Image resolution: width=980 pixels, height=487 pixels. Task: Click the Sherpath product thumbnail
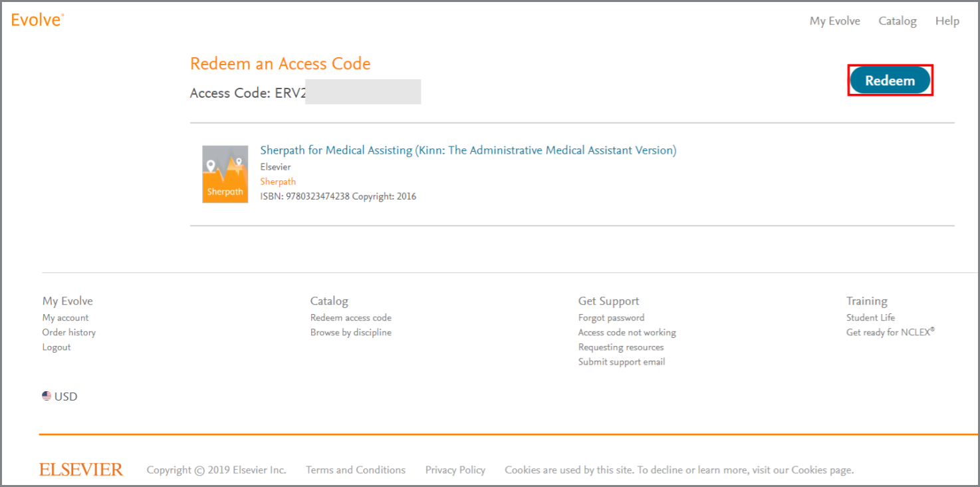225,174
